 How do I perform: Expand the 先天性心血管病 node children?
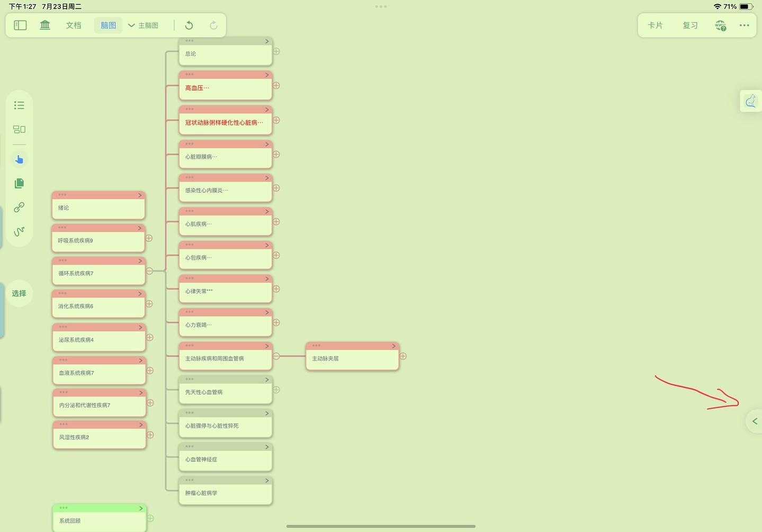tap(276, 390)
